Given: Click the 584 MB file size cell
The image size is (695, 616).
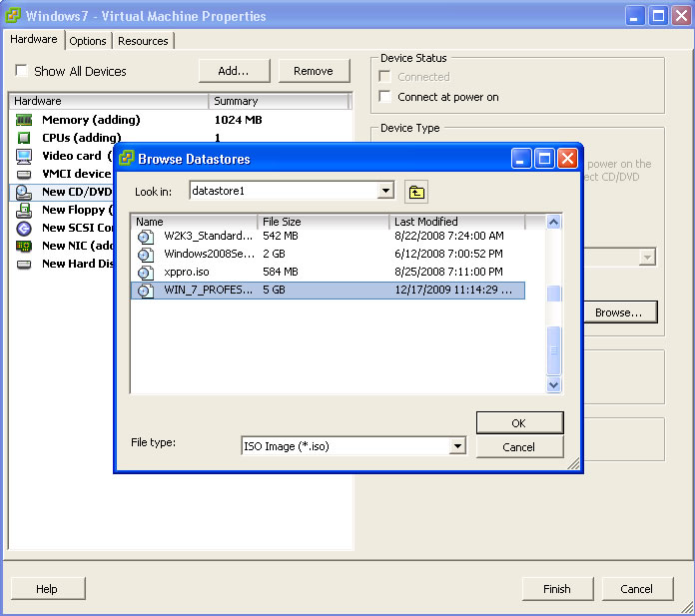Looking at the screenshot, I should pyautogui.click(x=281, y=272).
